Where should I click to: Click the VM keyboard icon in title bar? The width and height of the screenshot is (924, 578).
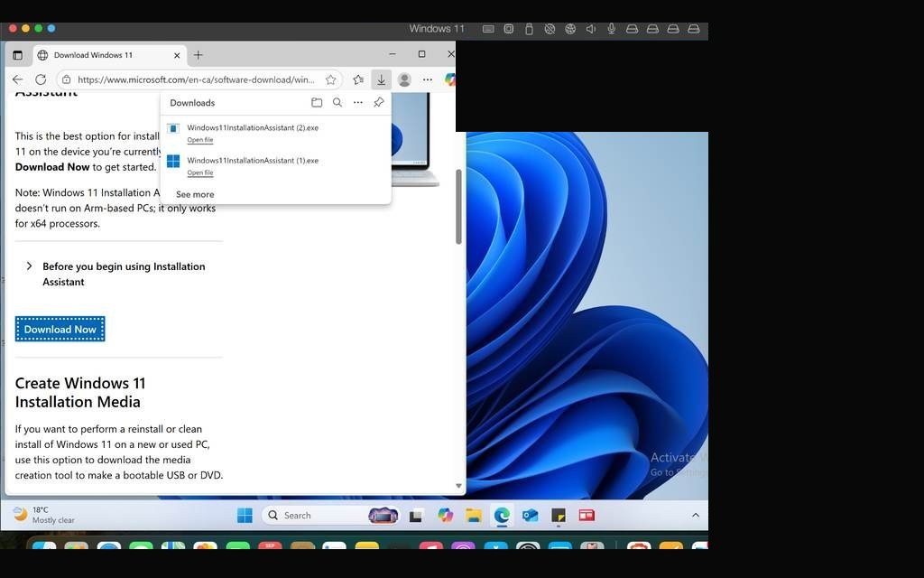tap(488, 29)
